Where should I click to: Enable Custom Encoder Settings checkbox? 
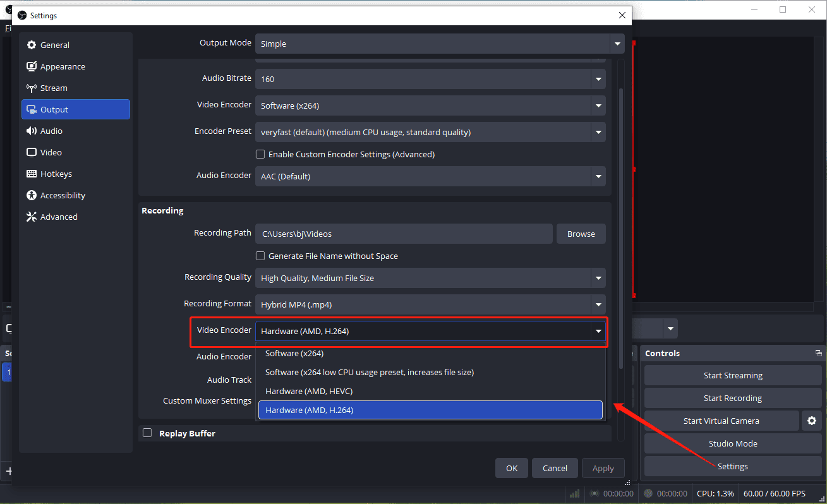[x=260, y=154]
